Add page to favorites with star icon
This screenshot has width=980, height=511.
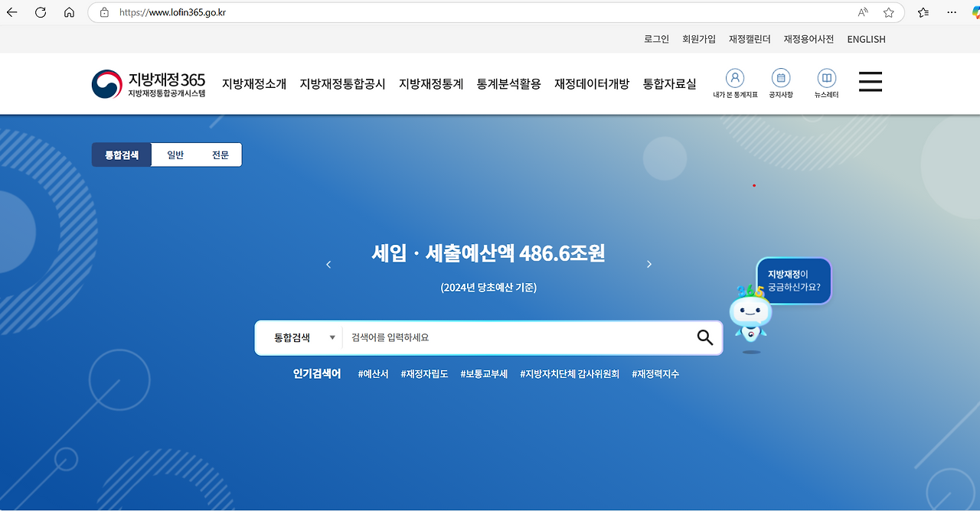tap(888, 12)
